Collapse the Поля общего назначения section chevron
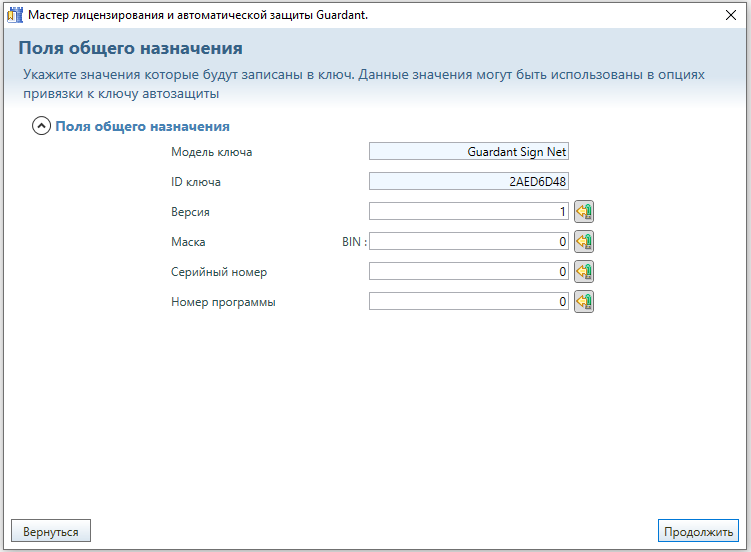The height and width of the screenshot is (552, 751). click(42, 127)
